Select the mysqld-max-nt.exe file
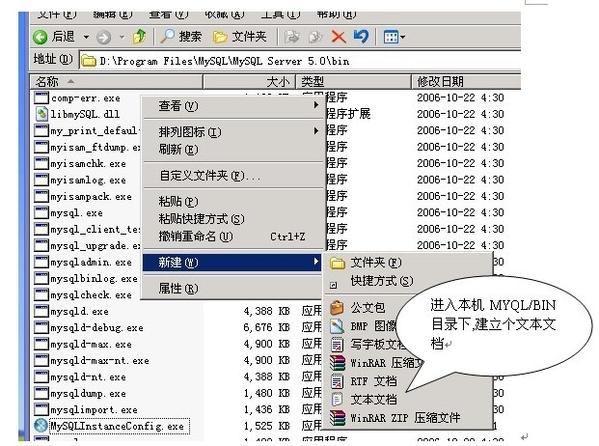599x446 pixels. 92,360
